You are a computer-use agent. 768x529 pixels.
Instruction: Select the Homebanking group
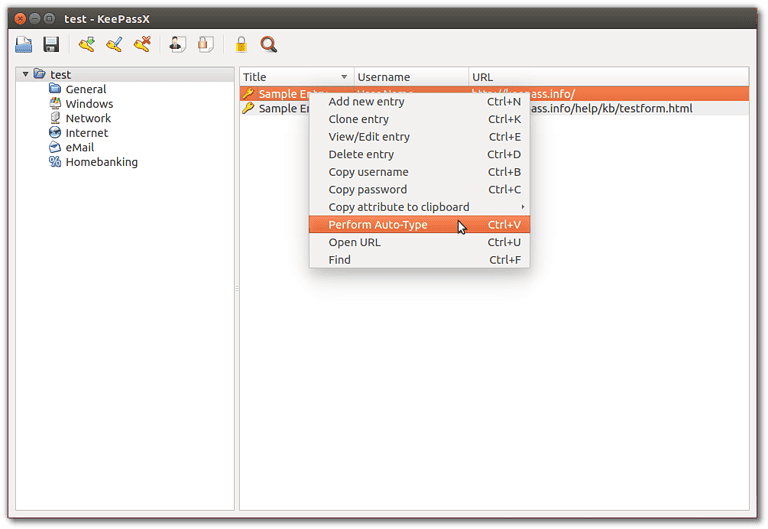(x=101, y=162)
